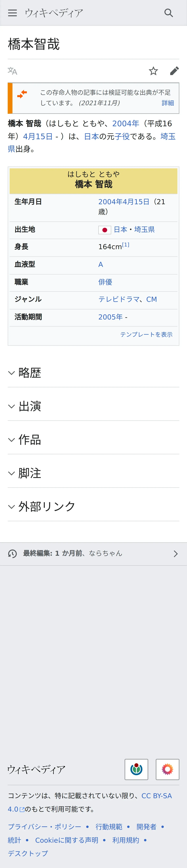Viewport: 187px width, 868px height.
Task: Expand the 脚注 section
Action: click(30, 473)
